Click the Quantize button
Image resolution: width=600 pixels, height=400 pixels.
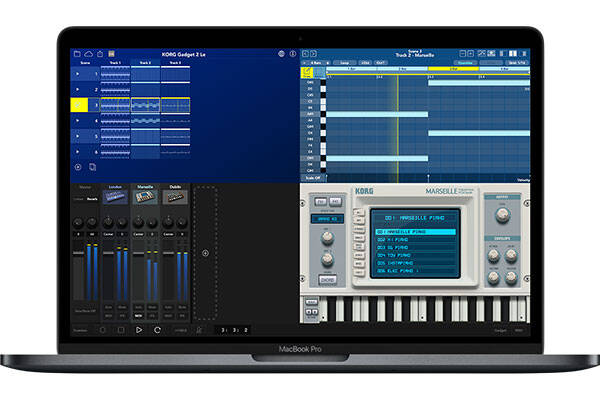(x=465, y=63)
